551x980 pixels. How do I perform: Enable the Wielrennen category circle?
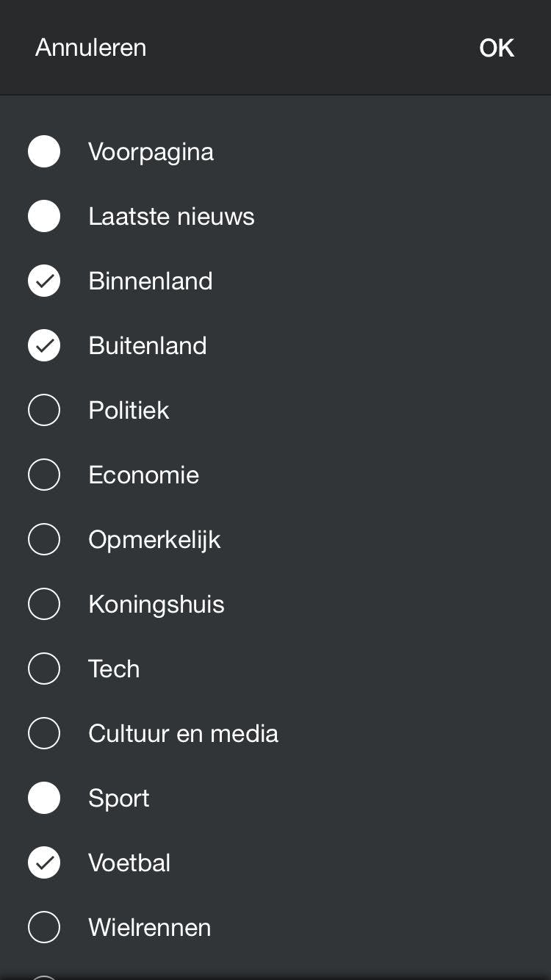tap(44, 928)
